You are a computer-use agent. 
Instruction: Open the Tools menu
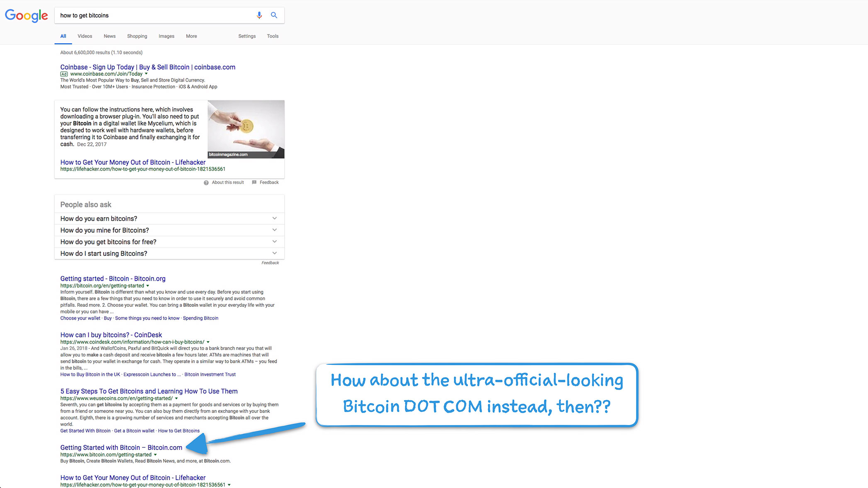tap(273, 36)
